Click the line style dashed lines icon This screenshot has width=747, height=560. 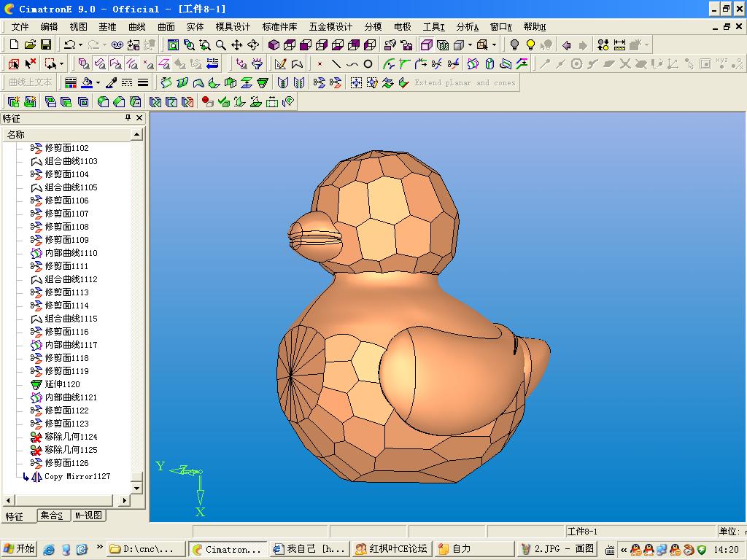pos(127,83)
